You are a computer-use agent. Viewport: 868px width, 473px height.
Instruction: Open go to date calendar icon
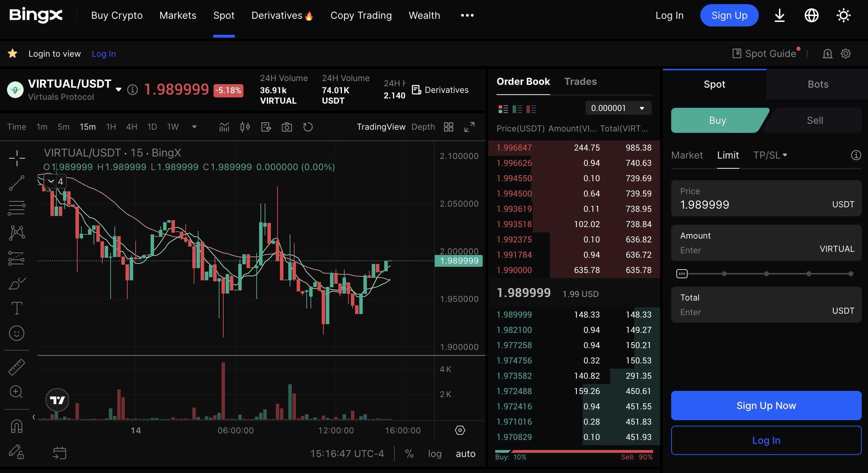(x=59, y=453)
